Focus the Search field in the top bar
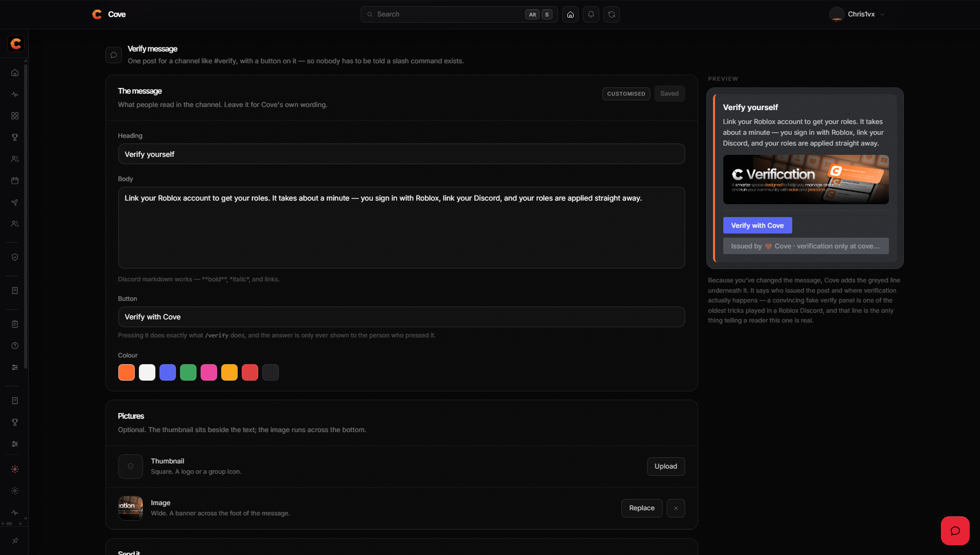 click(459, 14)
